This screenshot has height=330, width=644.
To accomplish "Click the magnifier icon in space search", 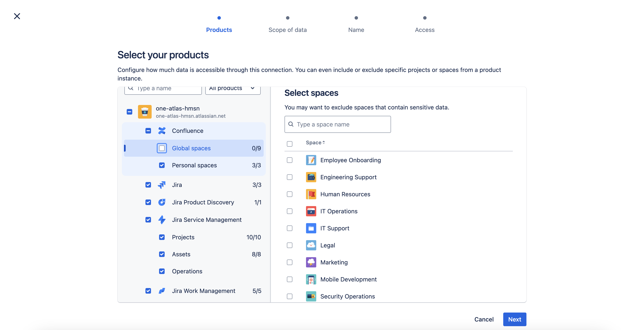I will (x=291, y=124).
